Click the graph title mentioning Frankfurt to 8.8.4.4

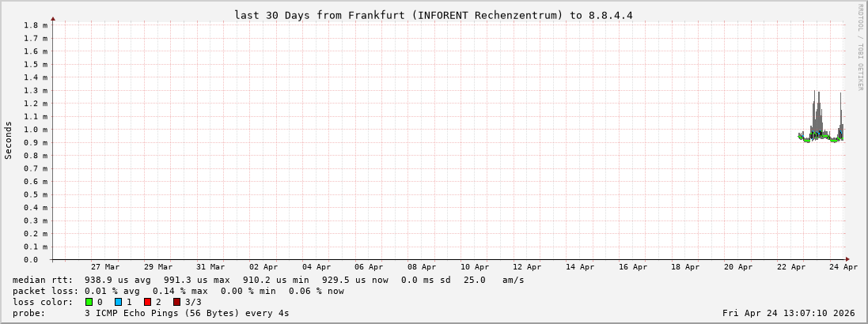[433, 15]
